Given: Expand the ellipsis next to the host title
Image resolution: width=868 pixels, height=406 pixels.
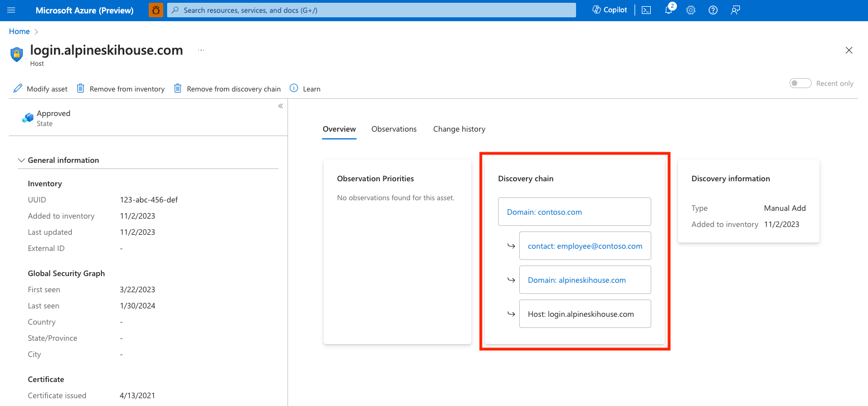Looking at the screenshot, I should click(x=201, y=49).
